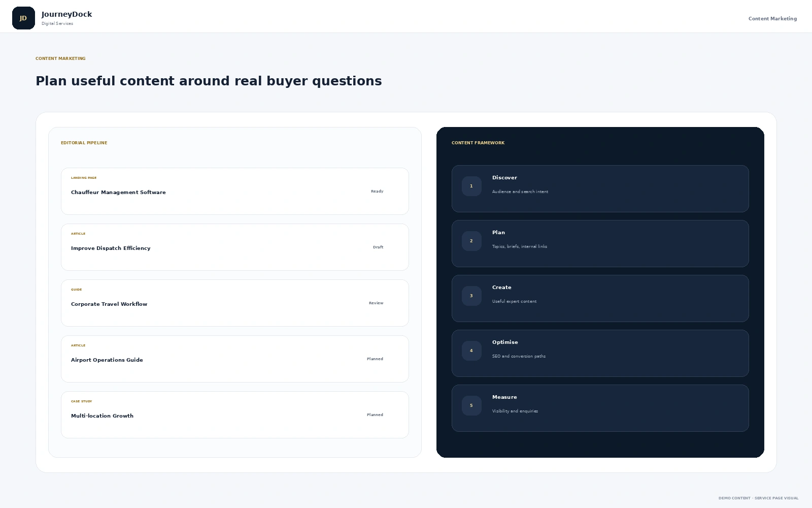The image size is (812, 508).
Task: Select the Create framework step title
Action: coord(501,288)
